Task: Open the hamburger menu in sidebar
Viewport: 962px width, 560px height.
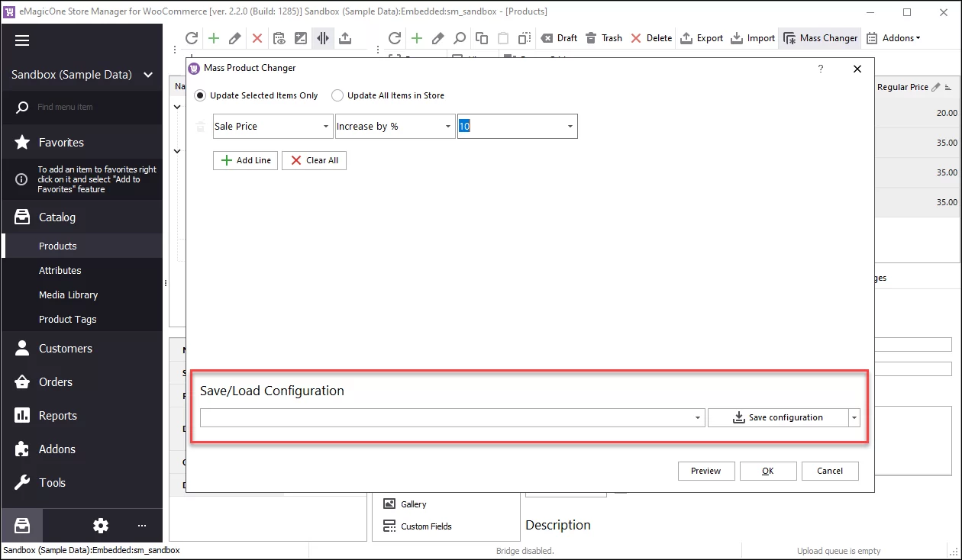Action: (x=22, y=41)
